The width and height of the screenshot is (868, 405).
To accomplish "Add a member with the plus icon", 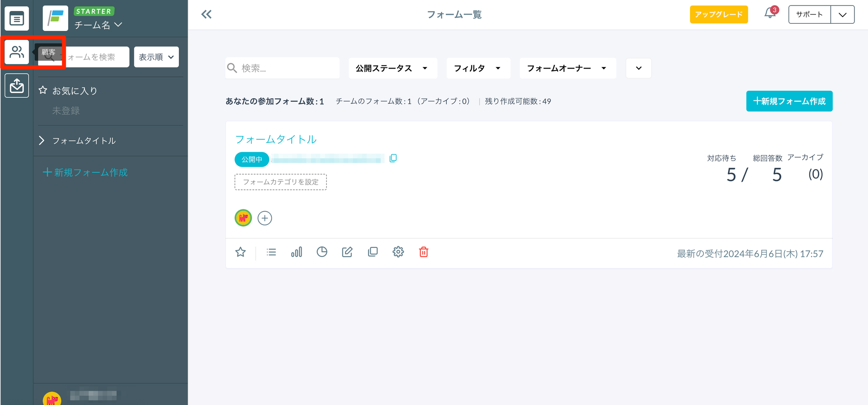I will pos(265,218).
